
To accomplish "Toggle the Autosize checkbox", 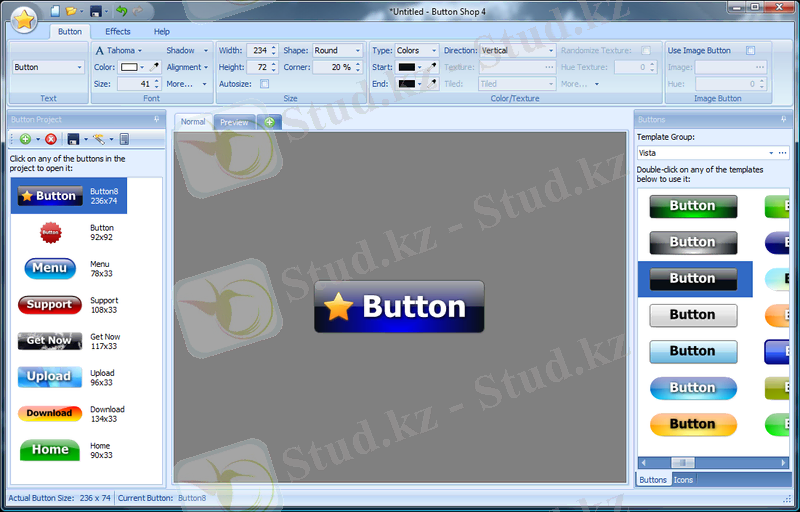I will [x=264, y=84].
